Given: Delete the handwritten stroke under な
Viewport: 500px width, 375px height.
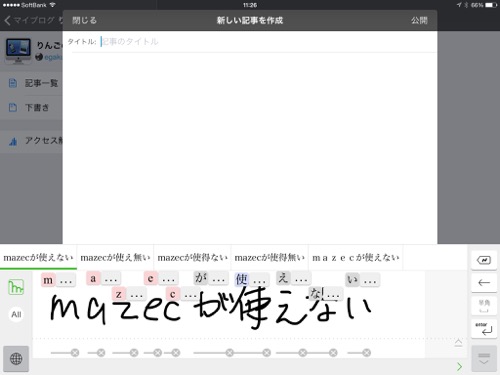Looking at the screenshot, I should point(333,353).
